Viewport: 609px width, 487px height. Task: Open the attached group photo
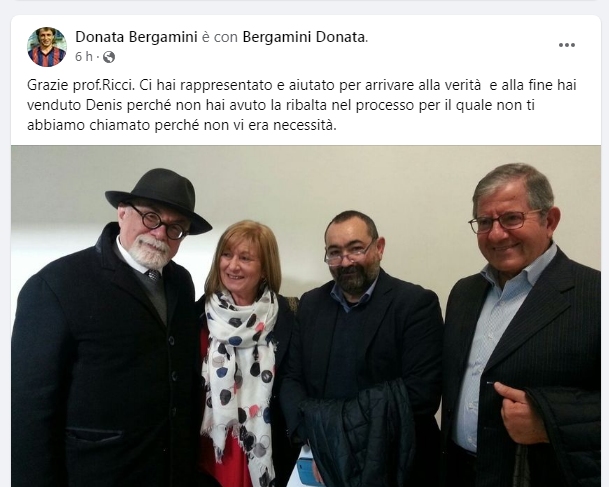click(x=306, y=316)
